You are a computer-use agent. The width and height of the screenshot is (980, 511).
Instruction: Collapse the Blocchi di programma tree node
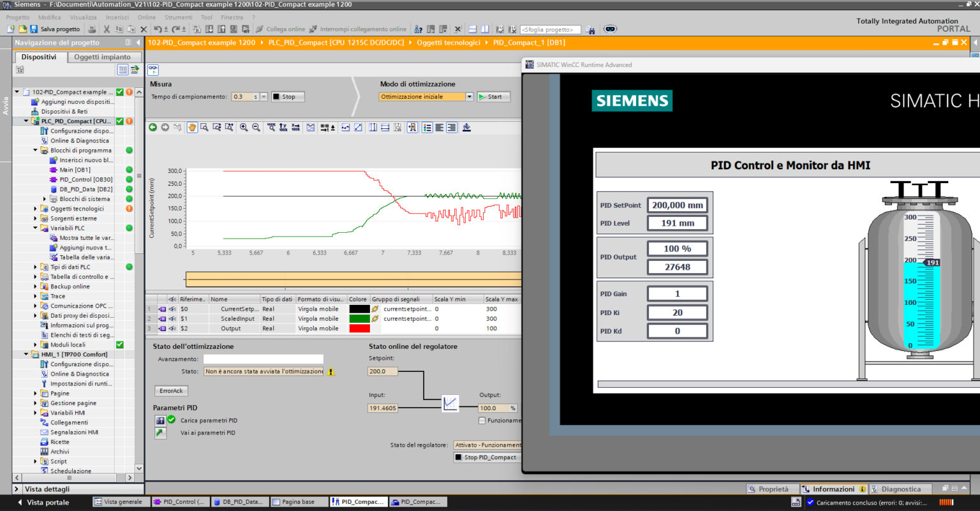(x=35, y=151)
